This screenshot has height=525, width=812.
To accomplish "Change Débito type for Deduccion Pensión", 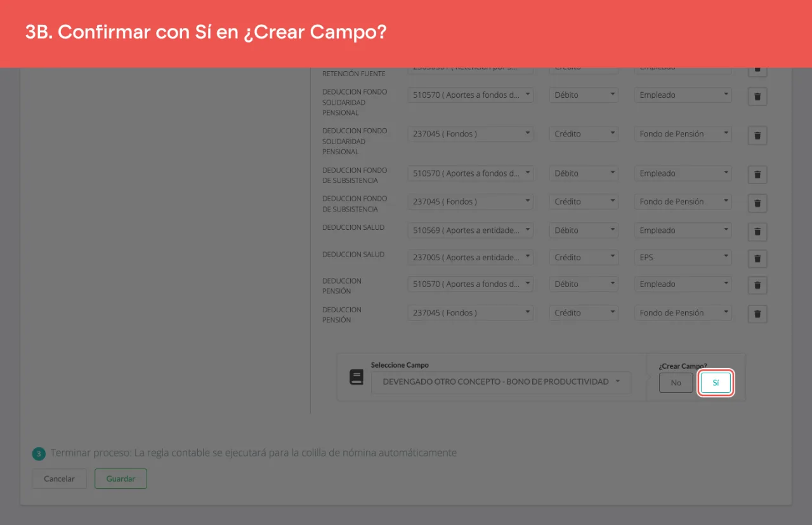I will 584,284.
